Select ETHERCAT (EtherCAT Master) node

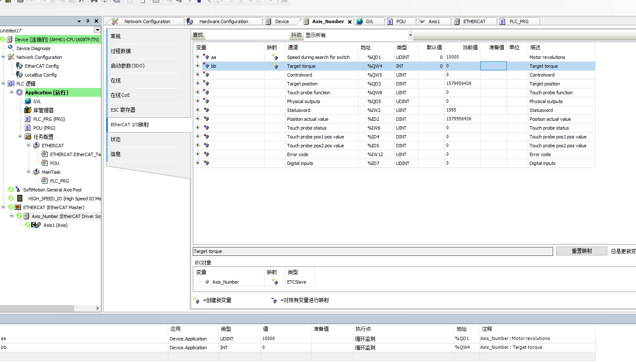pos(53,207)
